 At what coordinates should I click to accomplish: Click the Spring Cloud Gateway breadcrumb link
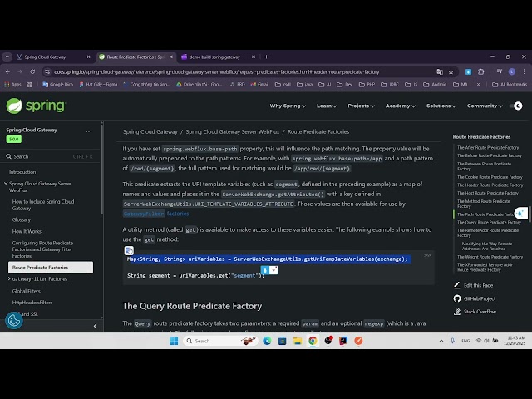[150, 131]
